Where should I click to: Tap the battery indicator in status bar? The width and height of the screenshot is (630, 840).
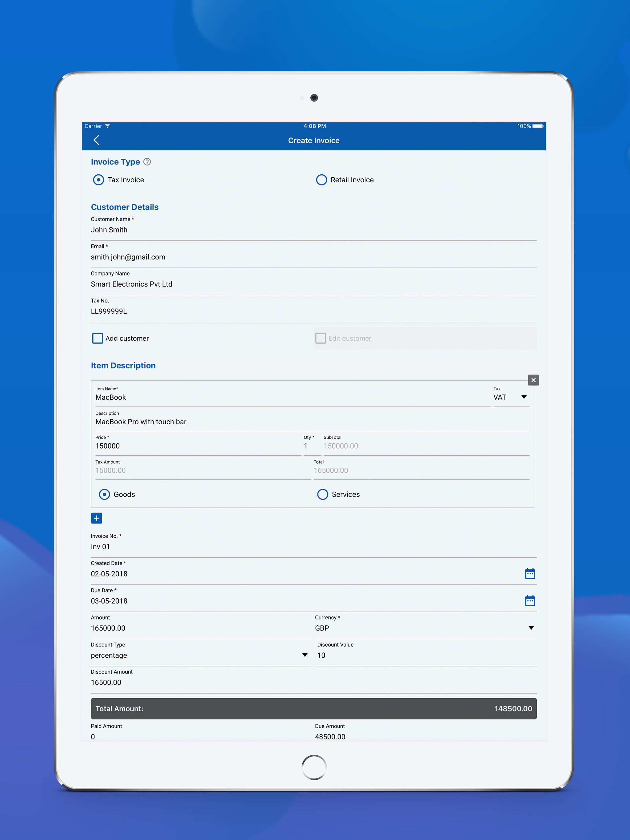pos(538,126)
